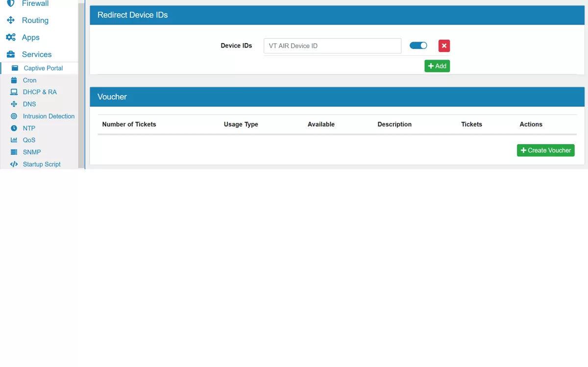Remove the device entry with the red X
This screenshot has height=367, width=588.
point(443,45)
